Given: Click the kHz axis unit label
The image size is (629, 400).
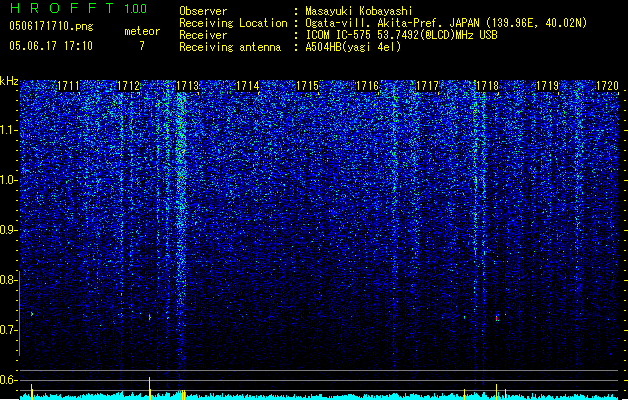Looking at the screenshot, I should pyautogui.click(x=9, y=81).
